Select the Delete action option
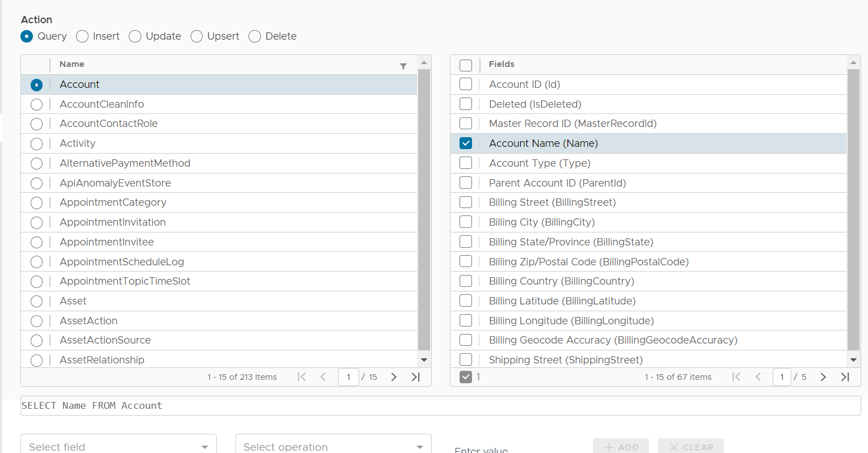Screen dimensions: 868x453 255,36
